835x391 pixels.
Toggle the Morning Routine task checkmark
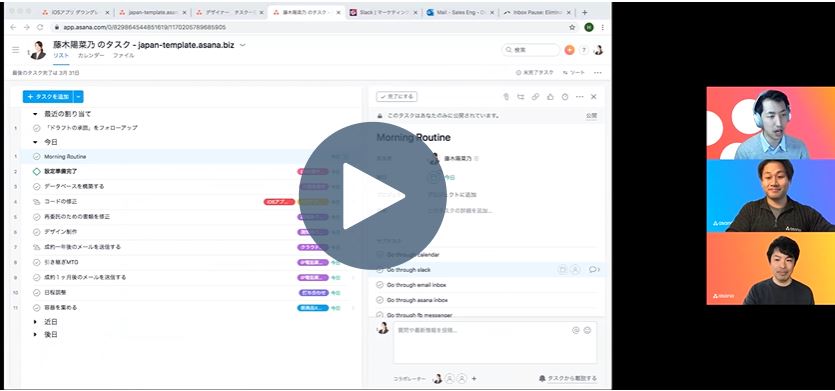pos(36,157)
